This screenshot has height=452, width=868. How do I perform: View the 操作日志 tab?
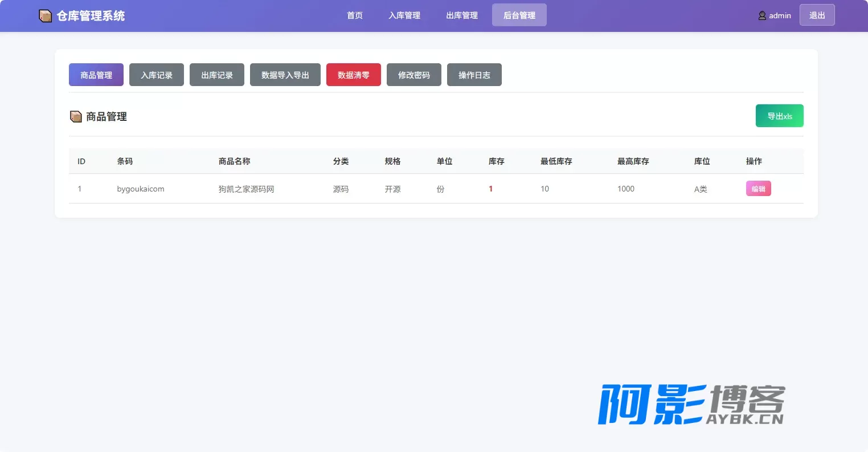pos(474,75)
